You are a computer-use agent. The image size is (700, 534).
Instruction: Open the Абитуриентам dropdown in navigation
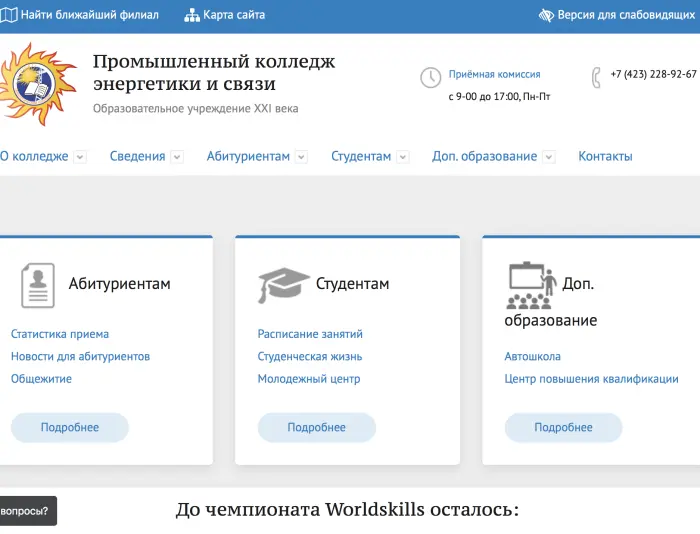click(301, 157)
